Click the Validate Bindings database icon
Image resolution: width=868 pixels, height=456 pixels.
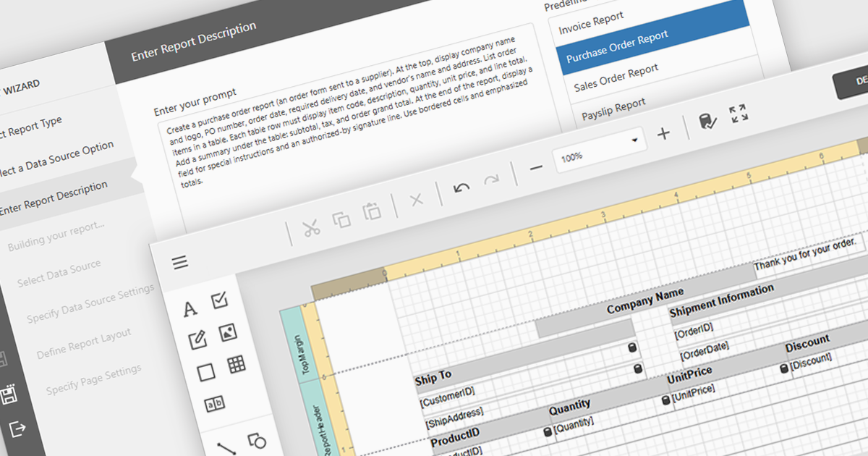coord(707,122)
